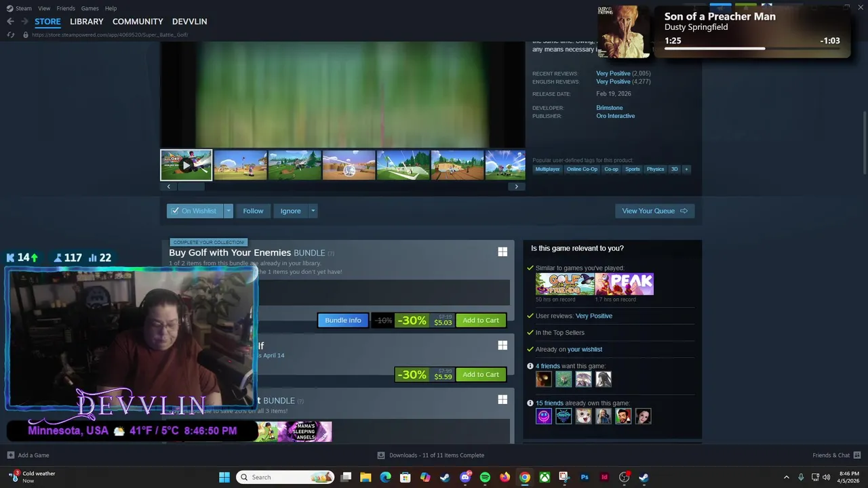
Task: Open Firefox from the taskbar
Action: click(x=505, y=477)
